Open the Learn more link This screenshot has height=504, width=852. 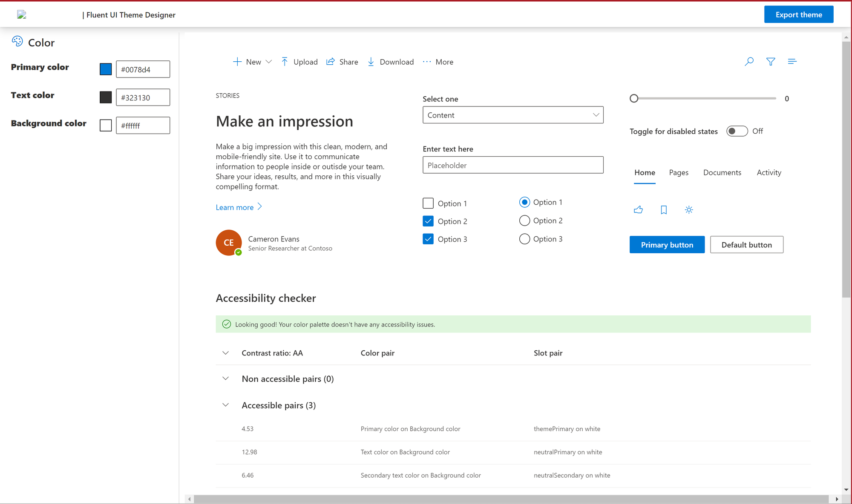click(x=235, y=207)
